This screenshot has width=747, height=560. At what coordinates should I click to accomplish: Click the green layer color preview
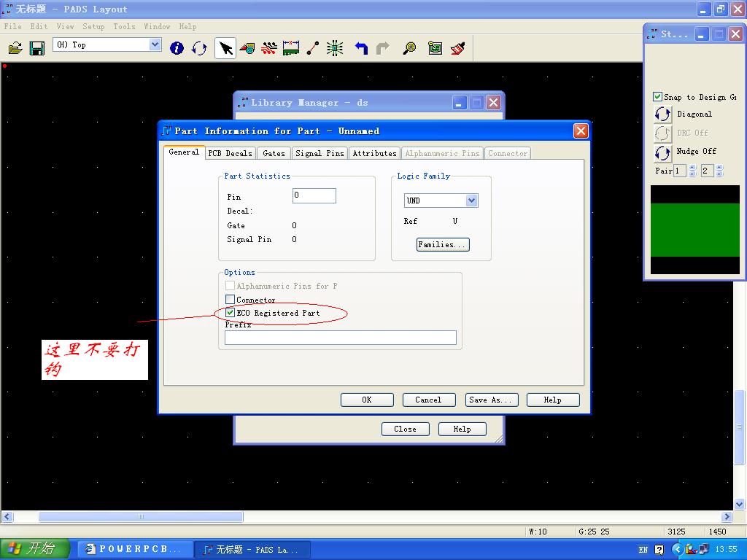coord(695,230)
